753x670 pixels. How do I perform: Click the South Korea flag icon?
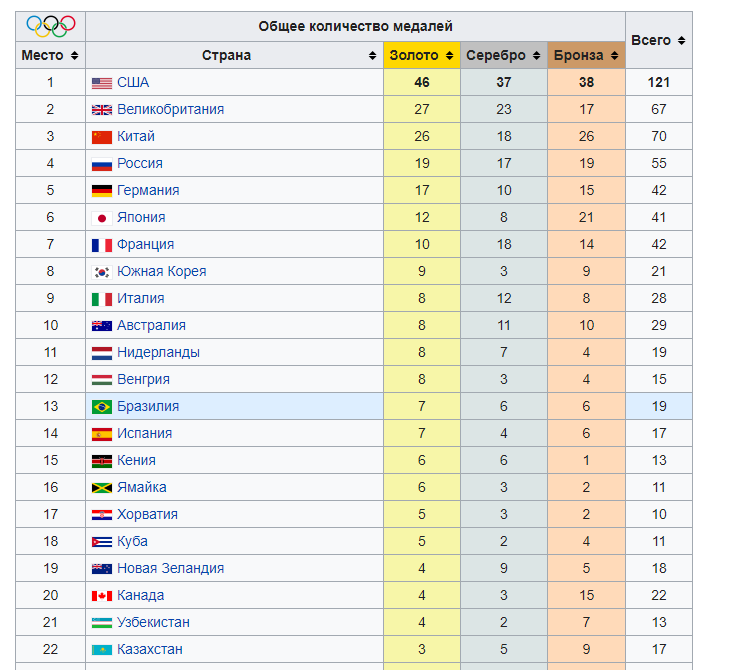101,272
